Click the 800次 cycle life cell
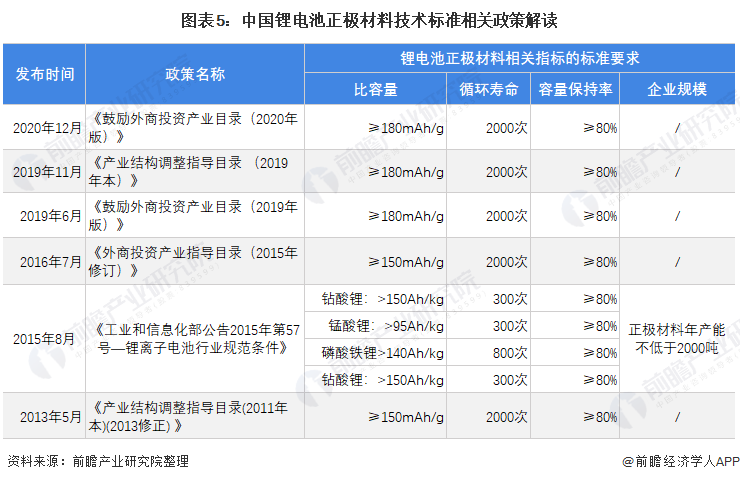740x482 pixels. click(x=510, y=353)
